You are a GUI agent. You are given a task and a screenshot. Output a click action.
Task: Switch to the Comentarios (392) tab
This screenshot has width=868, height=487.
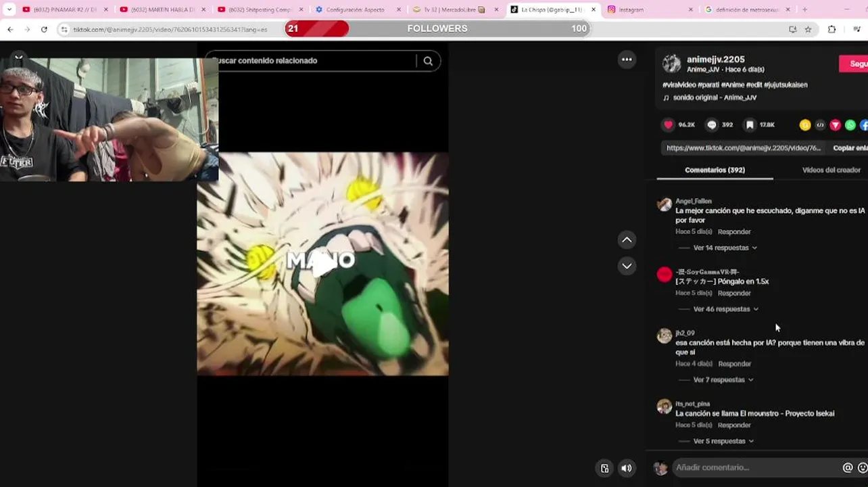pyautogui.click(x=715, y=170)
